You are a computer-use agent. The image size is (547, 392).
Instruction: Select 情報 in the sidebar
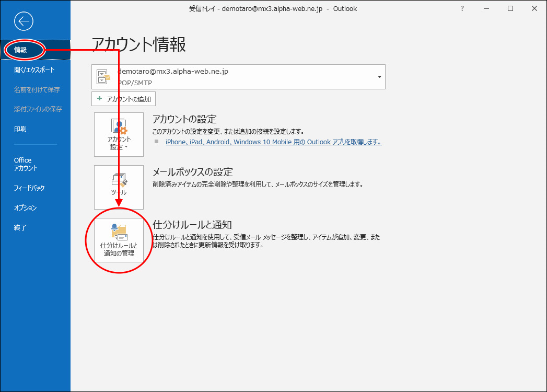click(x=21, y=50)
